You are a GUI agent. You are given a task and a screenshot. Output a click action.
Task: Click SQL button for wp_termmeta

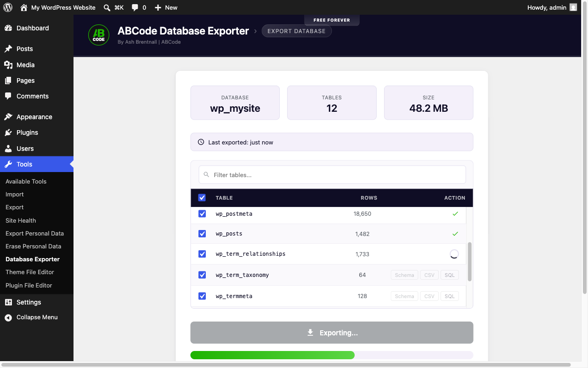click(x=450, y=296)
